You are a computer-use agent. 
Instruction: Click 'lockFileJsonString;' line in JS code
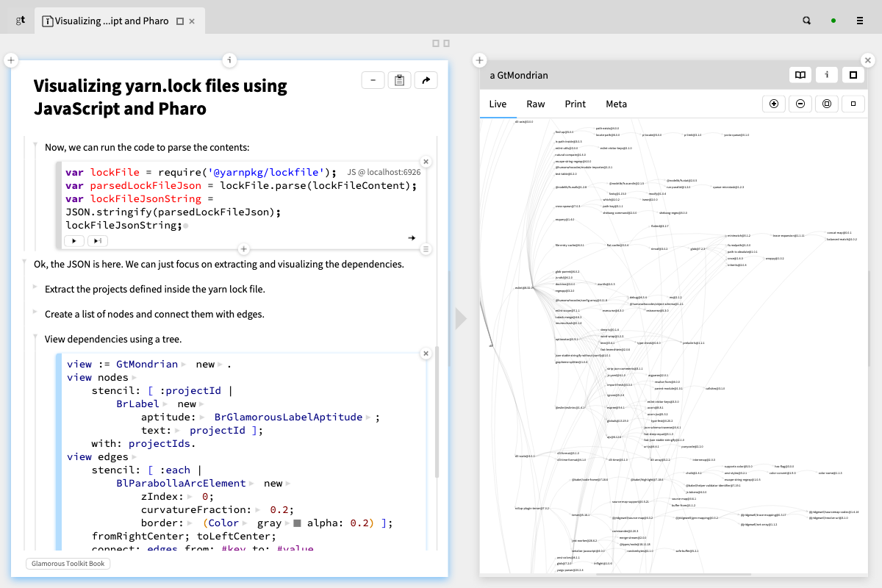click(123, 225)
